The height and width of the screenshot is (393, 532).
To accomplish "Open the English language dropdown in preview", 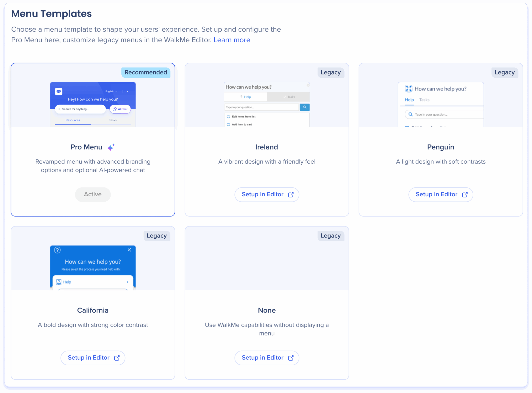I will [111, 91].
